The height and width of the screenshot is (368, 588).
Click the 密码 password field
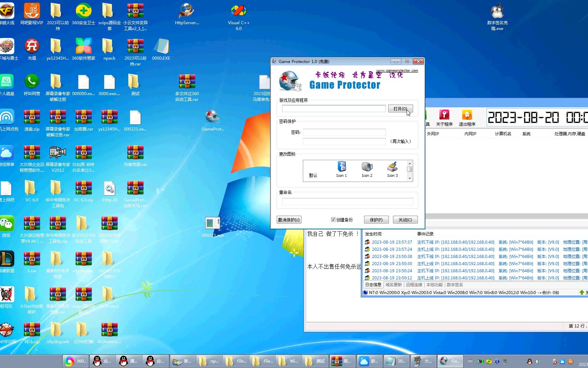pyautogui.click(x=344, y=132)
